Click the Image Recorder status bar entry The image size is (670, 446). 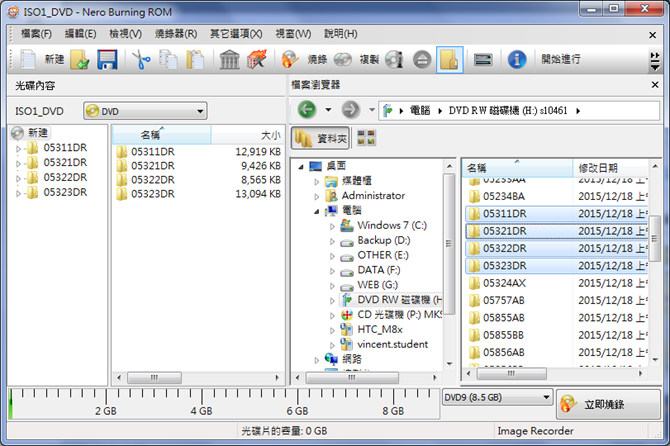535,431
